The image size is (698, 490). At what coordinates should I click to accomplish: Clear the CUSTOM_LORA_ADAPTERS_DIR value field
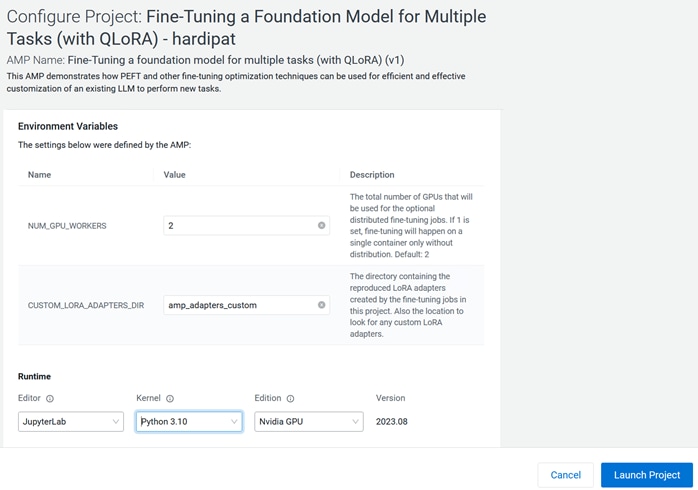point(321,305)
